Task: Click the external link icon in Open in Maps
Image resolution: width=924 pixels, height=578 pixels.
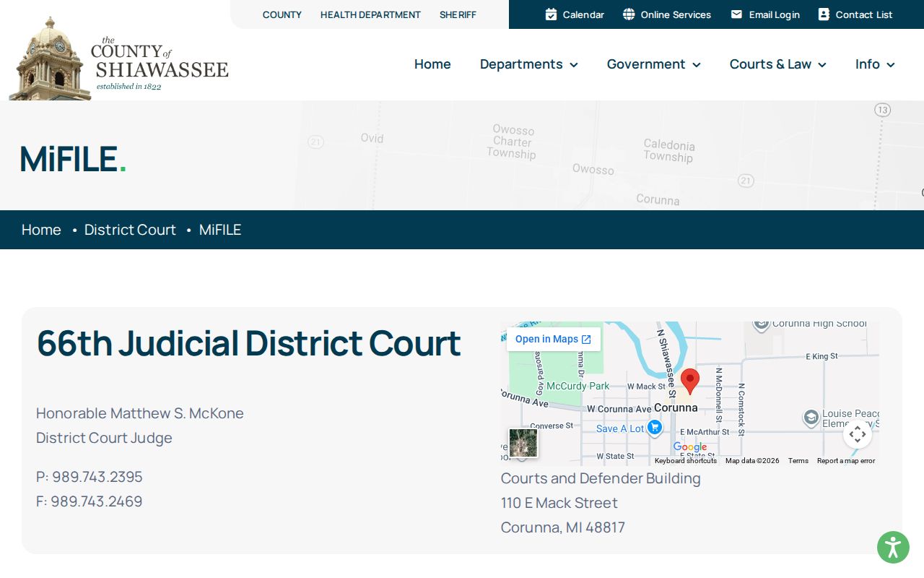Action: (x=586, y=340)
